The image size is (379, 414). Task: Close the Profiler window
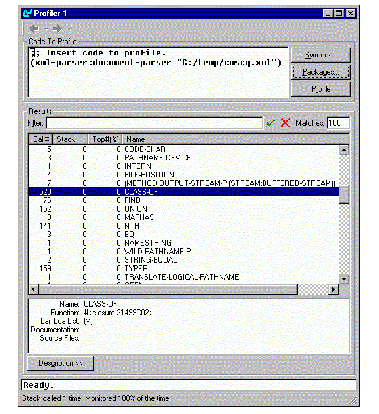350,13
